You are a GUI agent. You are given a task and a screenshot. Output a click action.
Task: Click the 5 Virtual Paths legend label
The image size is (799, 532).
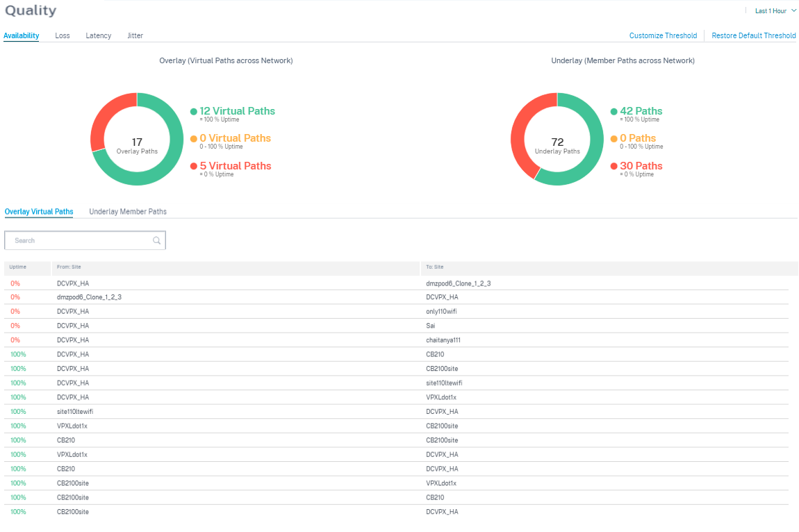[236, 166]
